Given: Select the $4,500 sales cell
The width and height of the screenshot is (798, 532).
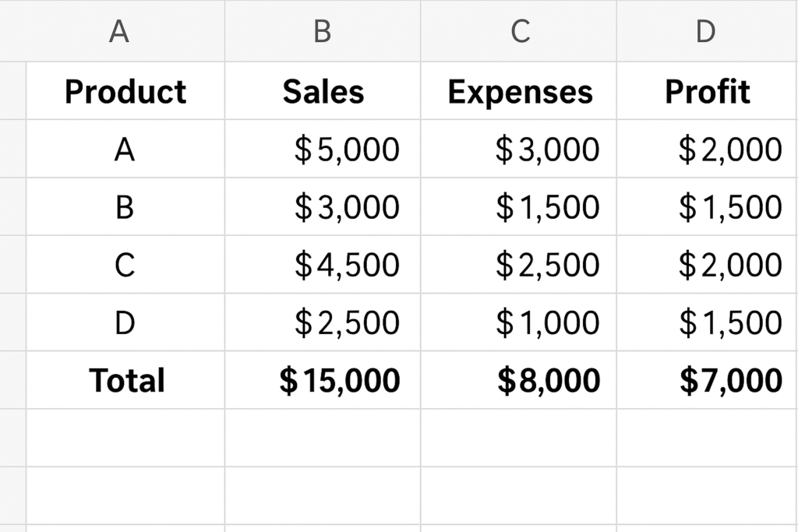Looking at the screenshot, I should 323,265.
